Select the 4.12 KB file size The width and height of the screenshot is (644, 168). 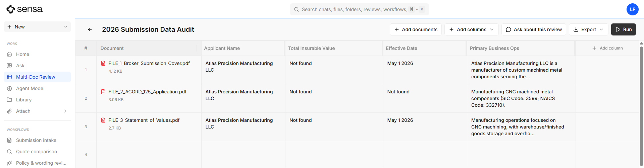point(115,71)
